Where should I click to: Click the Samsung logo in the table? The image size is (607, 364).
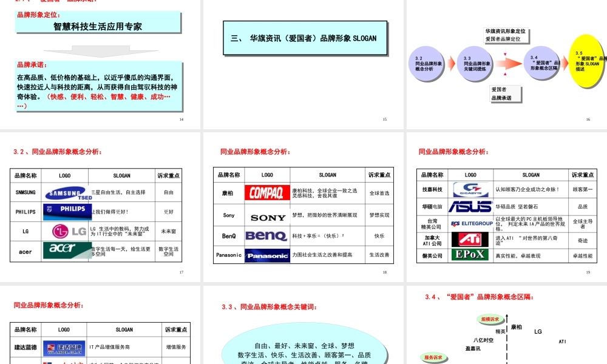click(x=69, y=193)
